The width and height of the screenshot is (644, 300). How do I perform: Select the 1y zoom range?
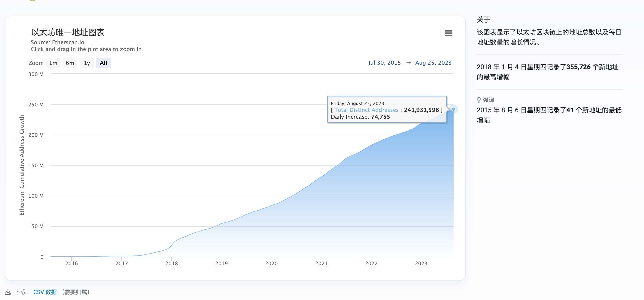[x=87, y=63]
